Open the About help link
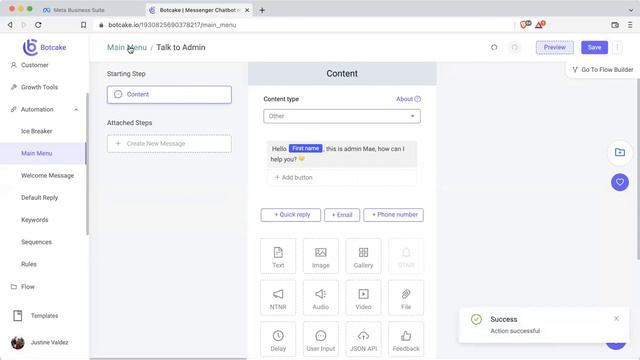 click(x=408, y=99)
